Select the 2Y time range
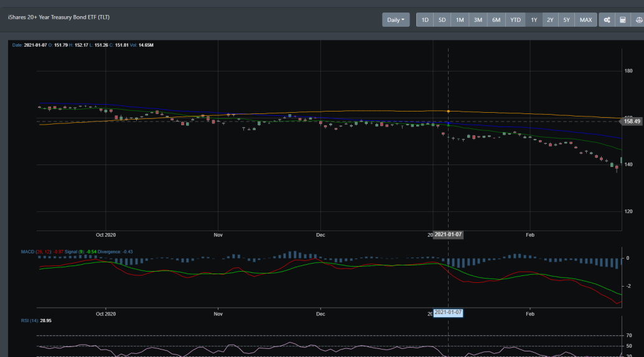Image resolution: width=644 pixels, height=357 pixels. click(550, 20)
